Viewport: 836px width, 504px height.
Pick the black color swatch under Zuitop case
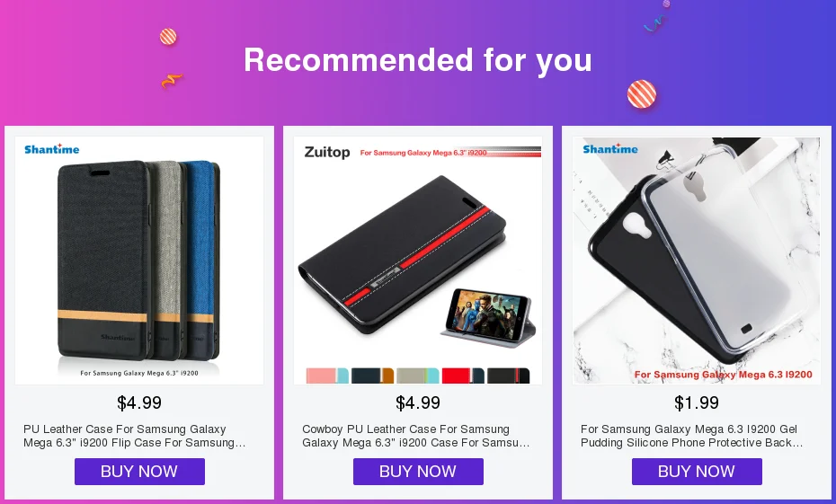(508, 376)
